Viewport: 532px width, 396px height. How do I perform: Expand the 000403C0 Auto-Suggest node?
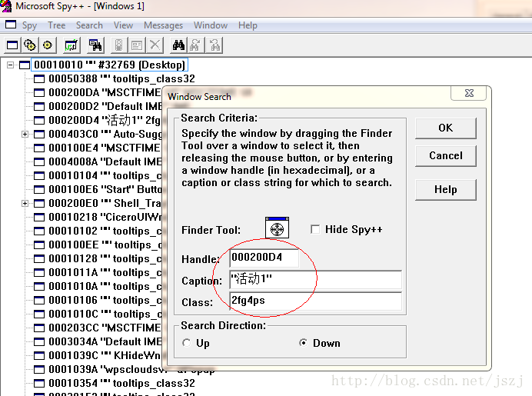click(x=25, y=135)
